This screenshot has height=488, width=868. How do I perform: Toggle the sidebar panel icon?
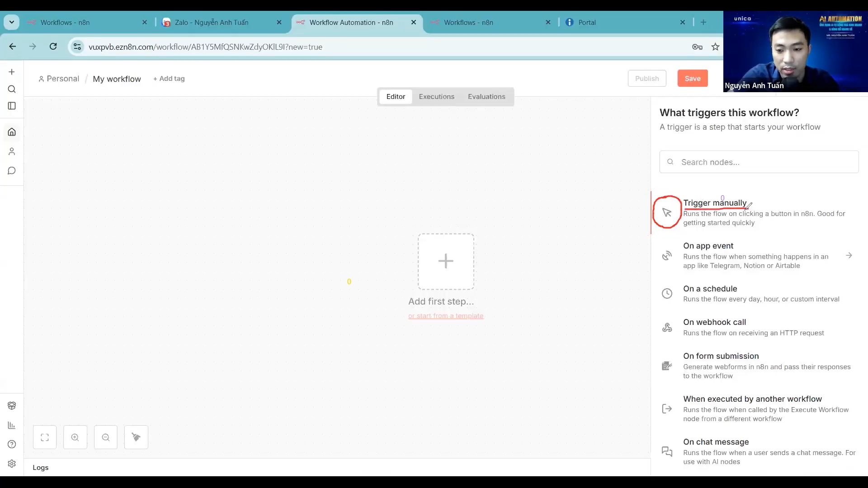pos(12,106)
